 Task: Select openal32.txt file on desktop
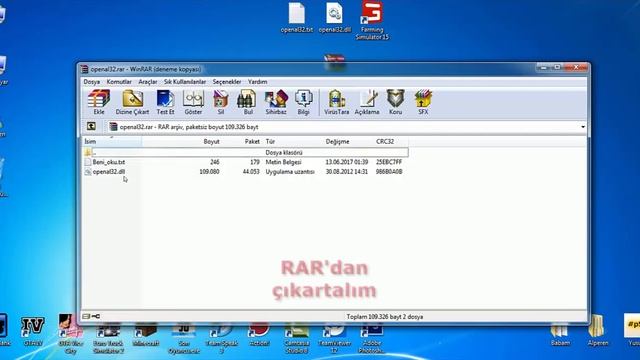[297, 17]
